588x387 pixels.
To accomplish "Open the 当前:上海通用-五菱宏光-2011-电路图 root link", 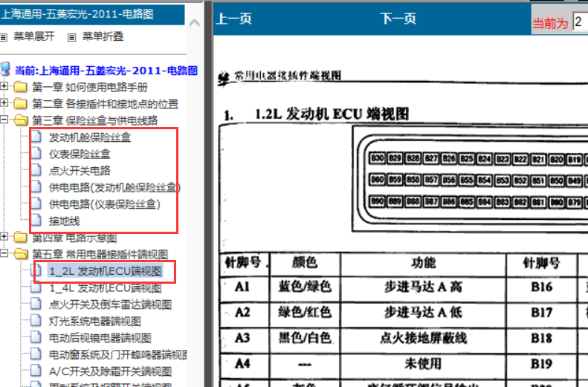I will point(106,71).
